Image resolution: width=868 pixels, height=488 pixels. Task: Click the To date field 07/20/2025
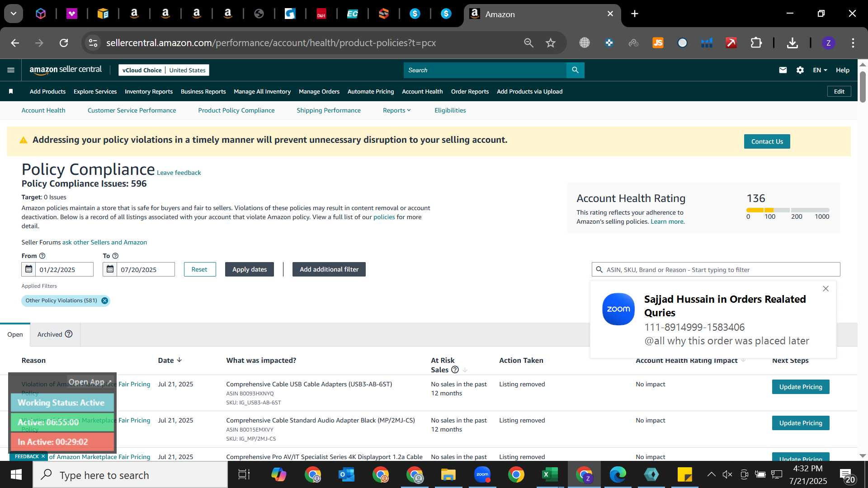coord(146,269)
